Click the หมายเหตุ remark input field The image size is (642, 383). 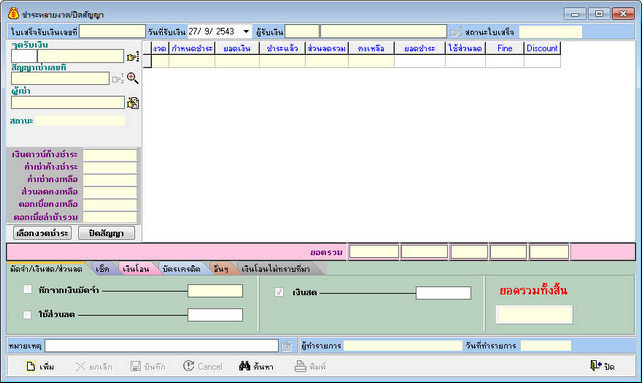coord(162,346)
